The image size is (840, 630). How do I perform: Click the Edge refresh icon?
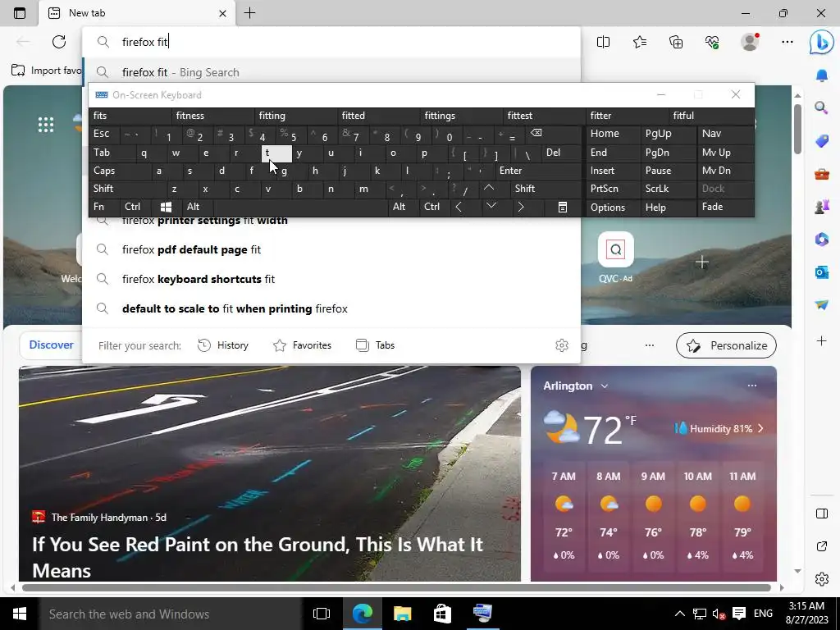coord(59,42)
